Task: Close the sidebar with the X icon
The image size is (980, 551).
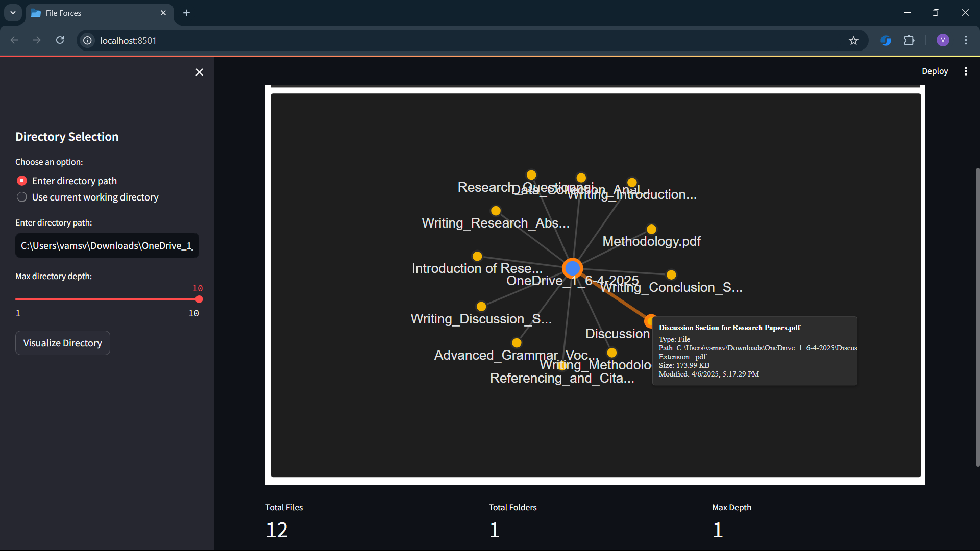Action: point(199,72)
